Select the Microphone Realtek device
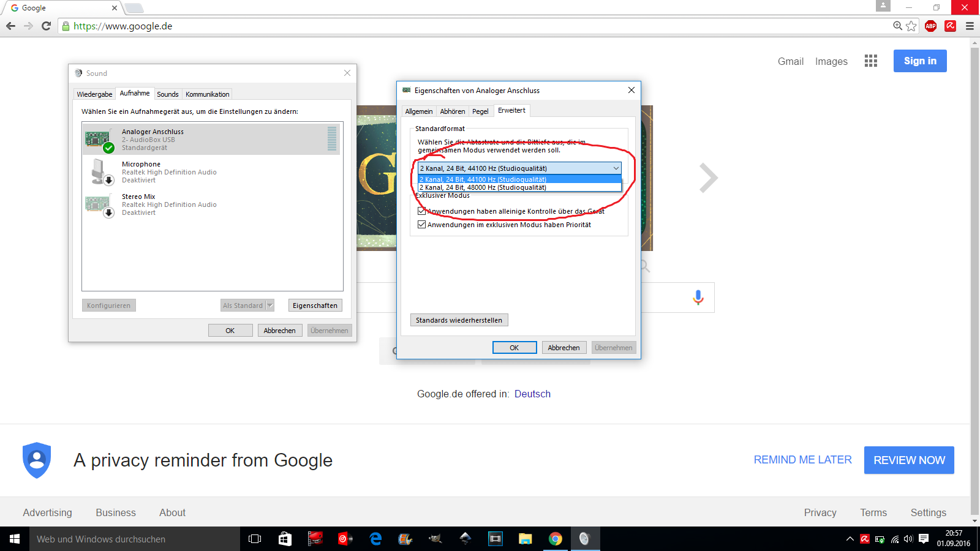This screenshot has width=980, height=551. pyautogui.click(x=211, y=172)
